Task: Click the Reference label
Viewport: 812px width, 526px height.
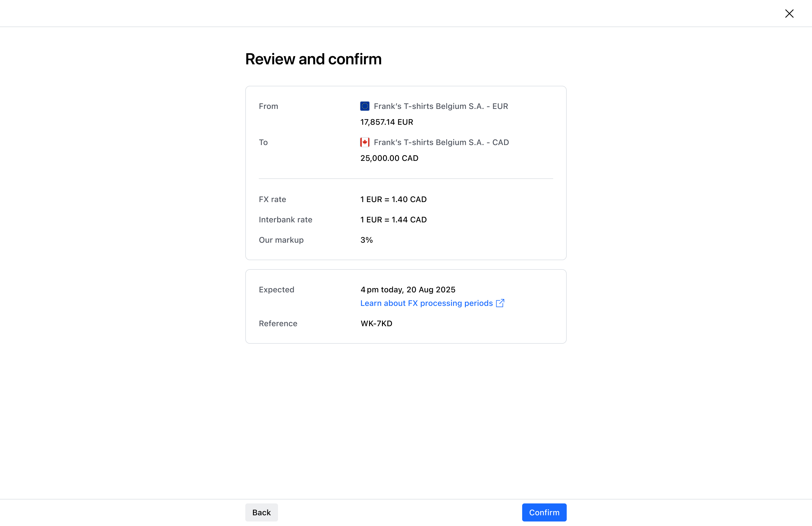Action: pyautogui.click(x=278, y=323)
